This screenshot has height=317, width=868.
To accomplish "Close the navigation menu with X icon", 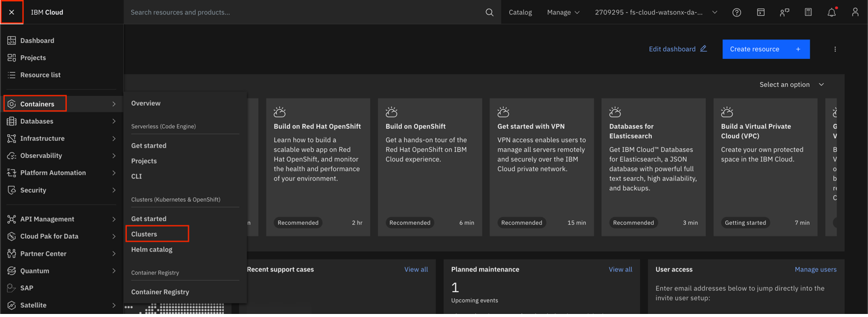I will pos(12,12).
